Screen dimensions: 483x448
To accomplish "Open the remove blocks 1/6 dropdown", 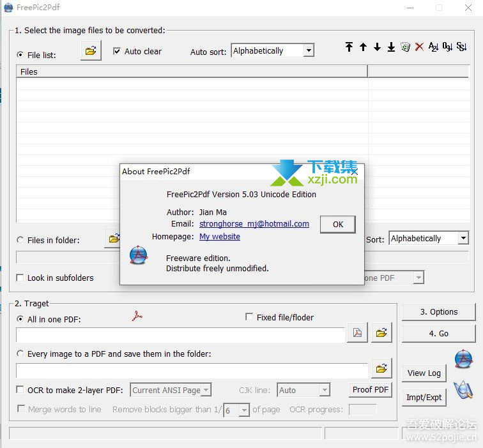I will pos(244,410).
